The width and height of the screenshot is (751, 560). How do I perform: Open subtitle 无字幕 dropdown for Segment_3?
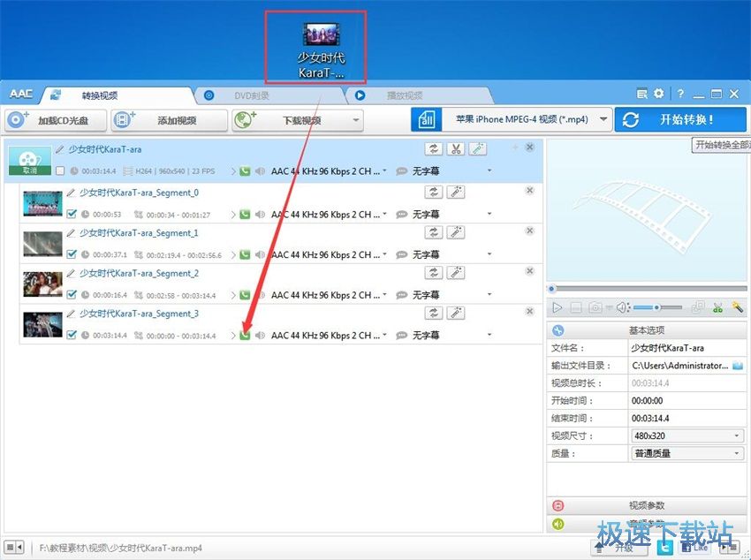click(489, 334)
